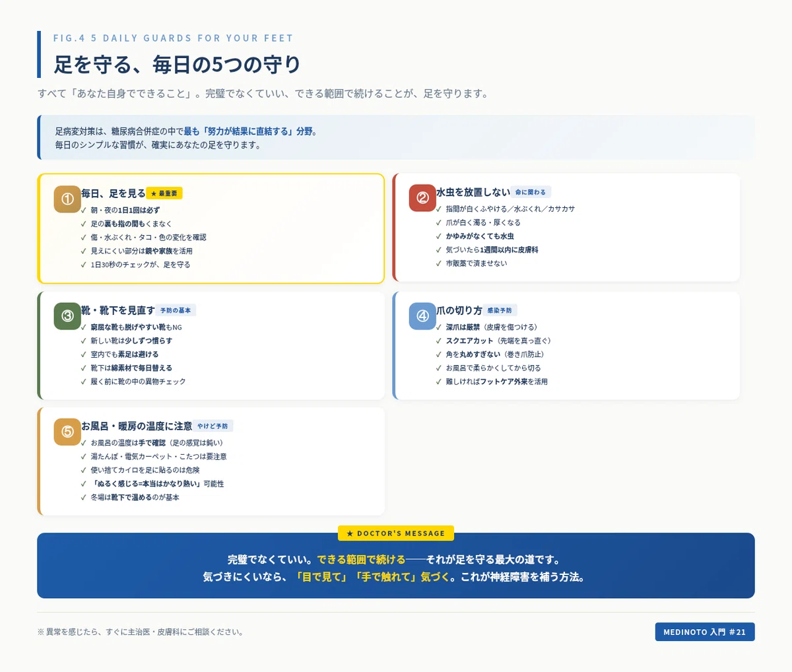Click the ★ 最重要 badge
Screen dimensions: 792x672
click(x=164, y=193)
